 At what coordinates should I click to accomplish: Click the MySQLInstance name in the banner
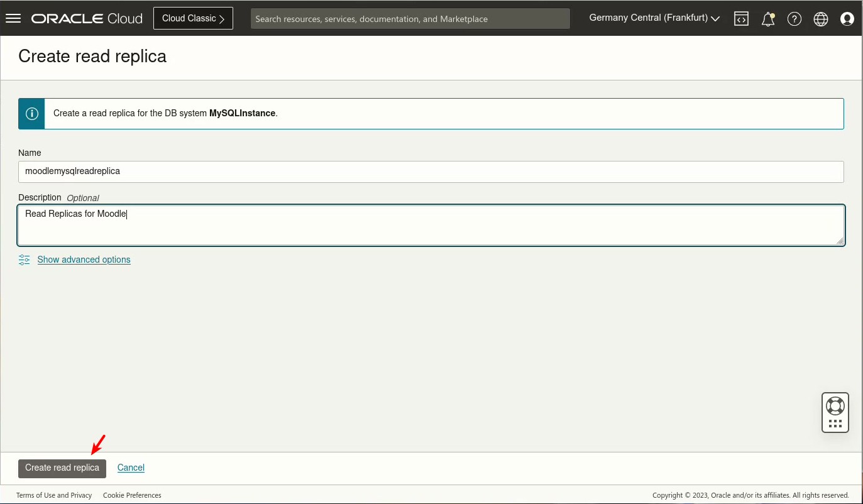pos(242,113)
